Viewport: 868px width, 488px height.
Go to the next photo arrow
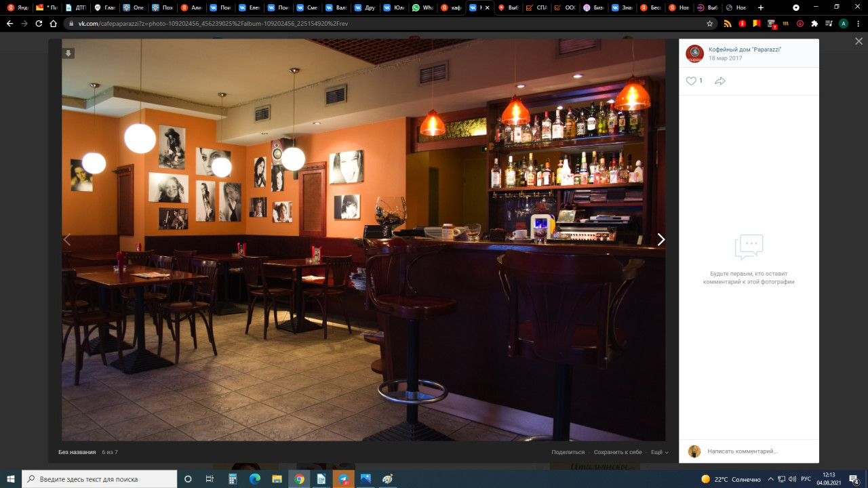click(x=660, y=239)
